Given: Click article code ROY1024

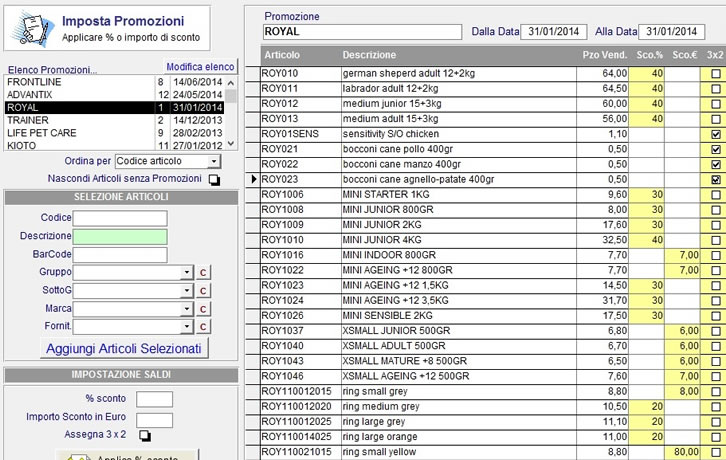Looking at the screenshot, I should [282, 301].
